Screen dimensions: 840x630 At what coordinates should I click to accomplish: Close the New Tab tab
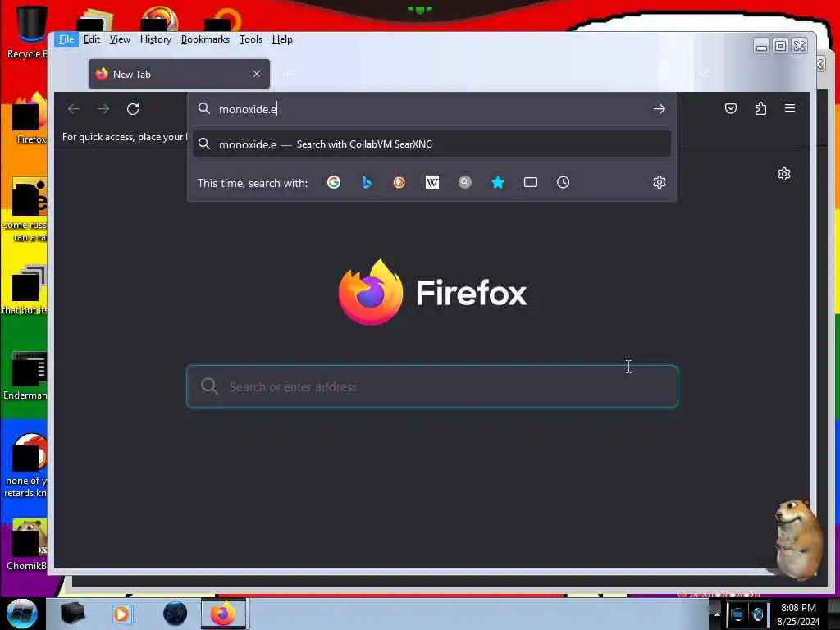pos(257,74)
